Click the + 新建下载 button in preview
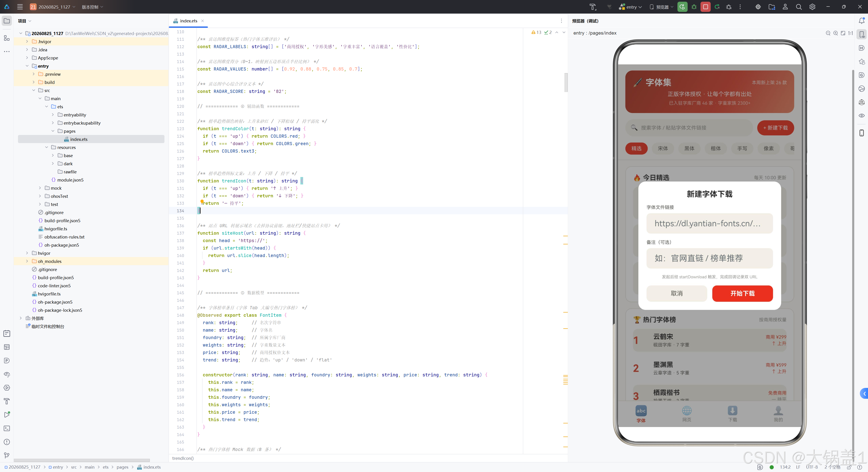 (x=775, y=128)
